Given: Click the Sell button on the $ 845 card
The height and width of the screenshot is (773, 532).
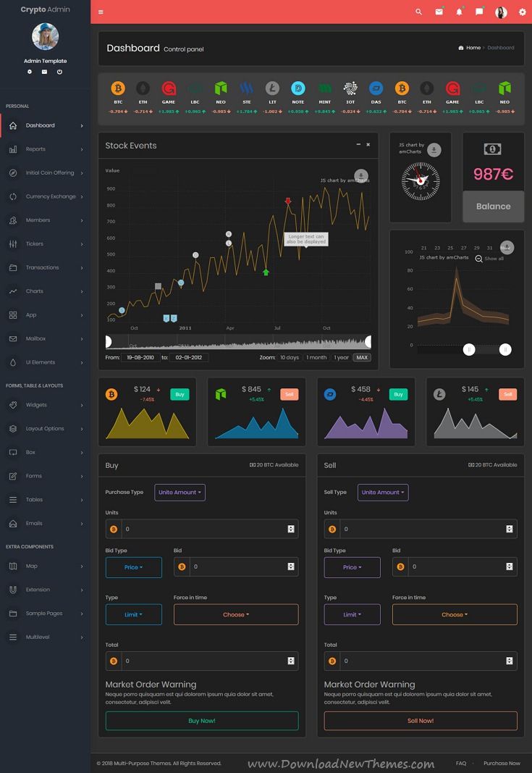Looking at the screenshot, I should pos(289,394).
